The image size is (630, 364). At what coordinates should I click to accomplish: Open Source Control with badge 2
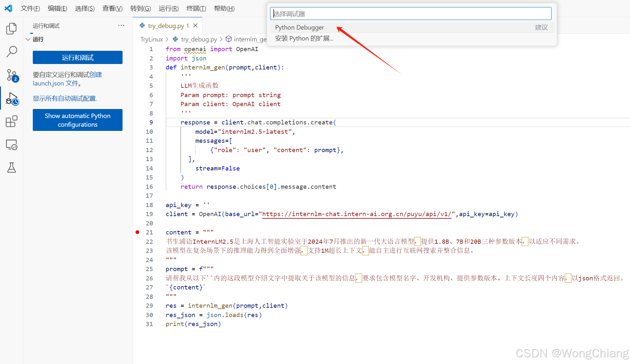tap(12, 75)
